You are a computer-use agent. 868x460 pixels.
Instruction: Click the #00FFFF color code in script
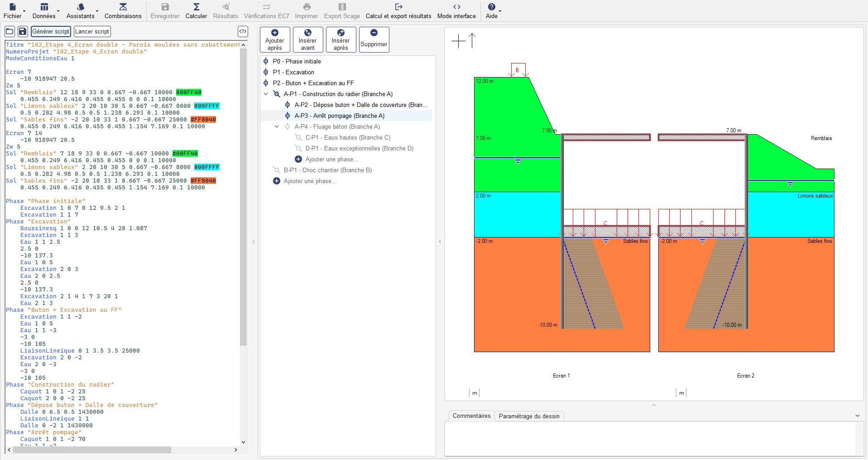point(206,106)
